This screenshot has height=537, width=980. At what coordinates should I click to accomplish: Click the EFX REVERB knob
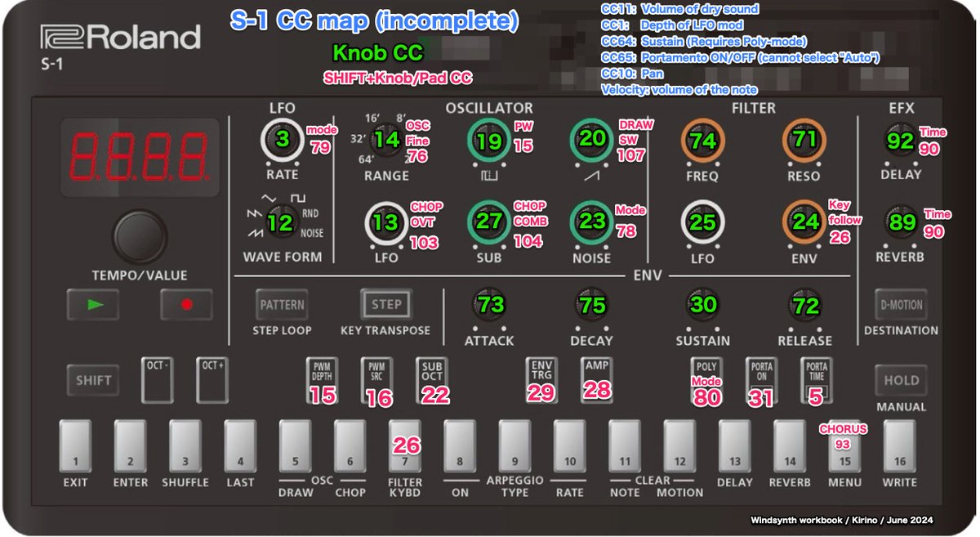[901, 222]
